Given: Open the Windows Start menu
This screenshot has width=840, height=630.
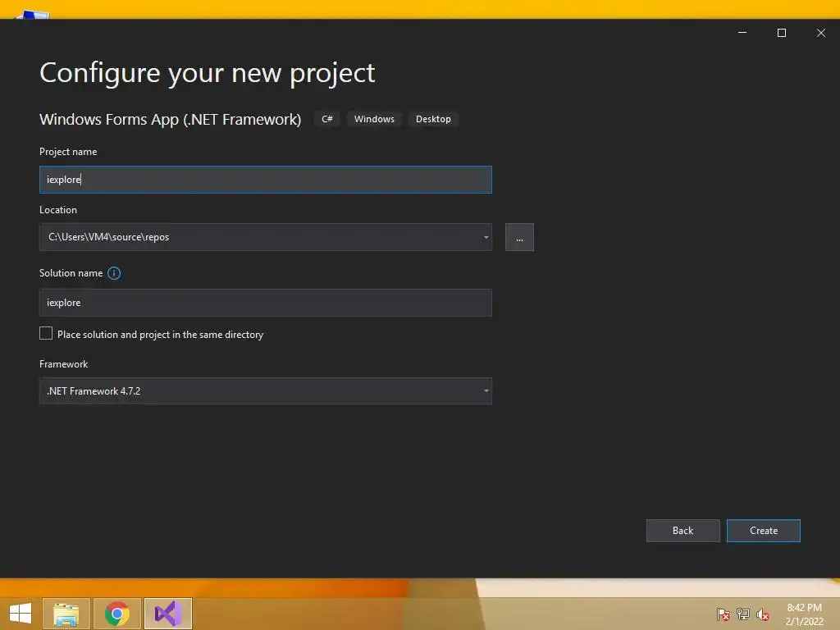Looking at the screenshot, I should 21,614.
